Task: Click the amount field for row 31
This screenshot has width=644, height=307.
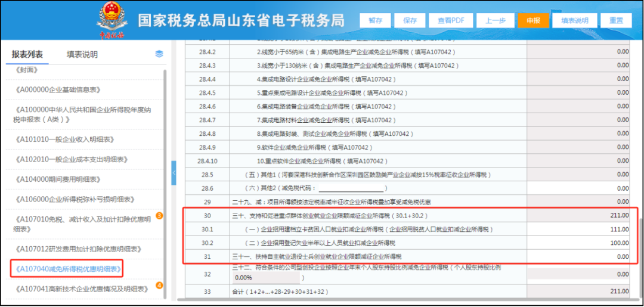Action: 578,256
